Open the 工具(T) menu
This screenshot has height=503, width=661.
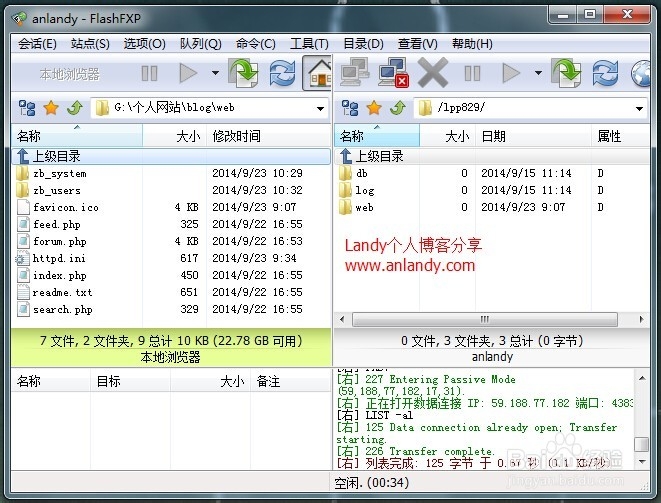pyautogui.click(x=309, y=44)
